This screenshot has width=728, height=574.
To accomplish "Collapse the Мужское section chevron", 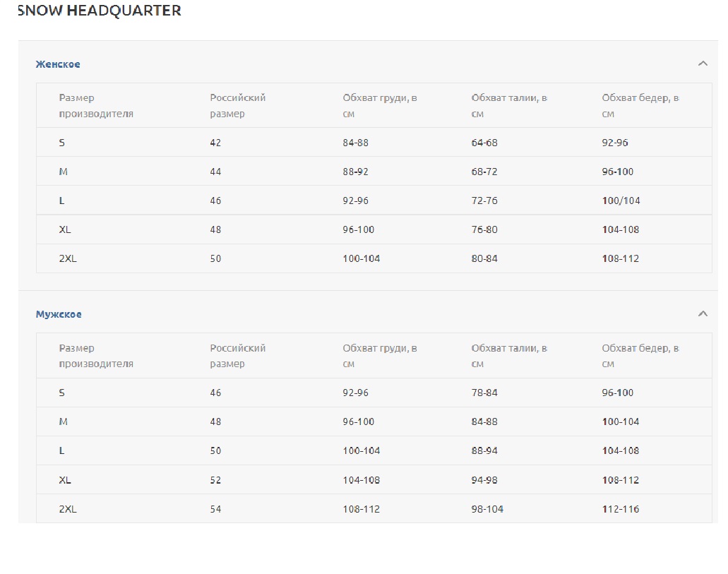I will (702, 313).
